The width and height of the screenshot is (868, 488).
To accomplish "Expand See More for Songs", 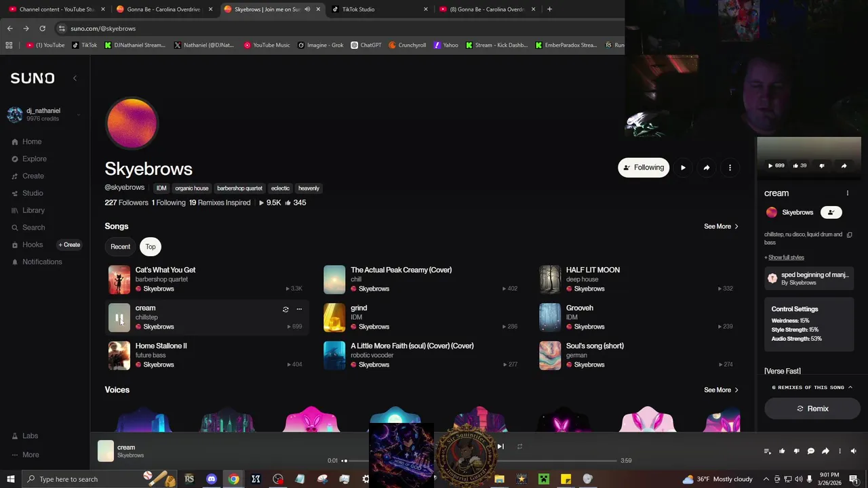I will coord(721,226).
